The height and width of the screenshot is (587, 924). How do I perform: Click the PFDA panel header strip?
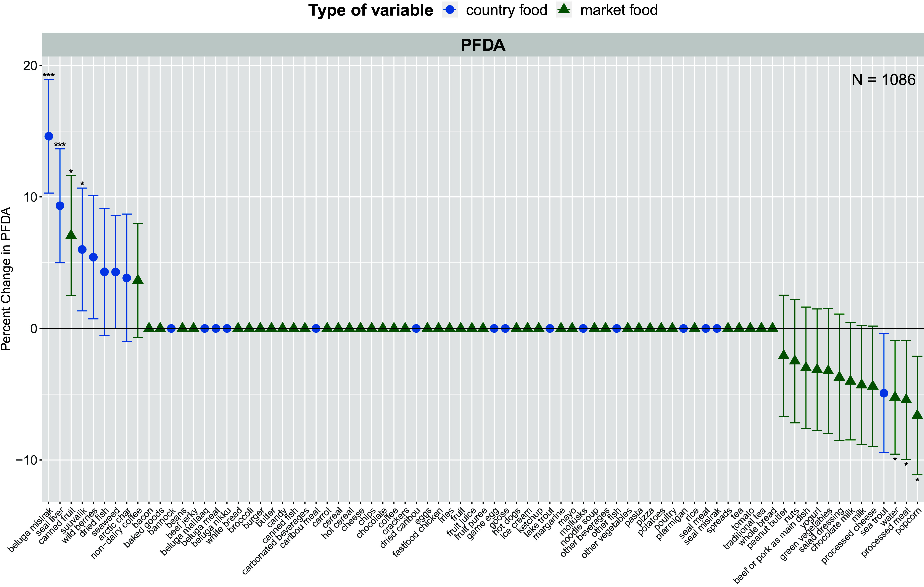coord(483,45)
